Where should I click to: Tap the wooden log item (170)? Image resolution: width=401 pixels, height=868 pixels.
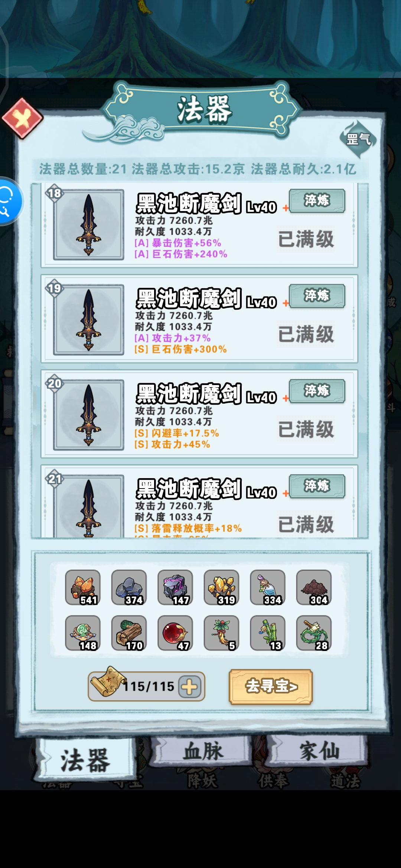pos(129,633)
